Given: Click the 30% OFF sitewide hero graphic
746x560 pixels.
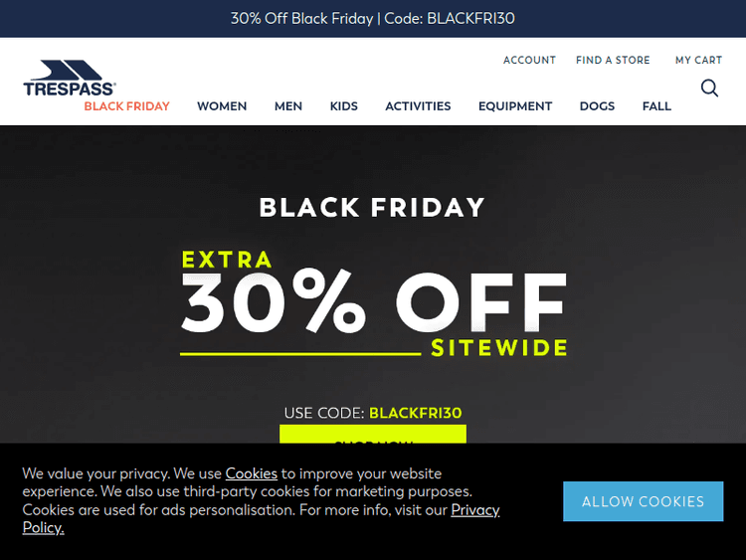Looking at the screenshot, I should 373,303.
